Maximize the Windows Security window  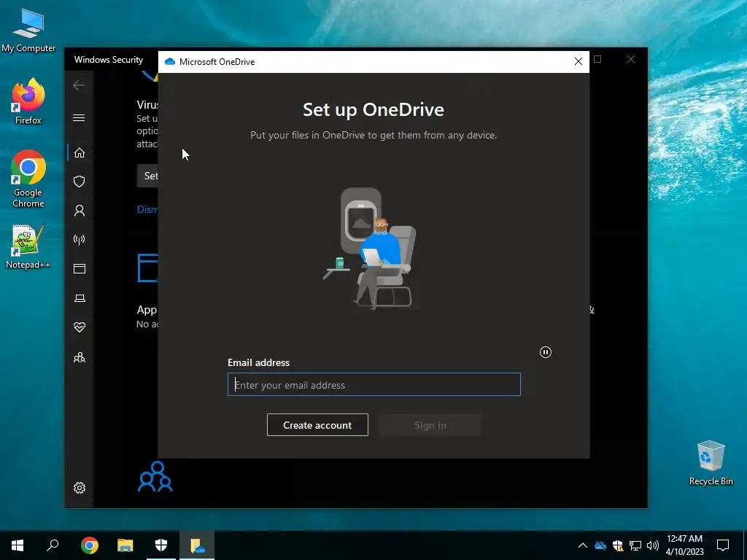pos(597,59)
